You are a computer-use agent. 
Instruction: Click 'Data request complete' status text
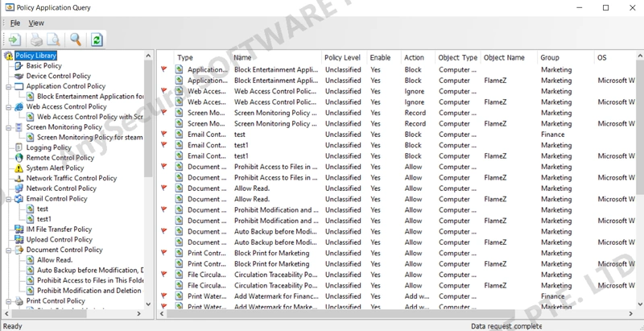click(x=506, y=326)
